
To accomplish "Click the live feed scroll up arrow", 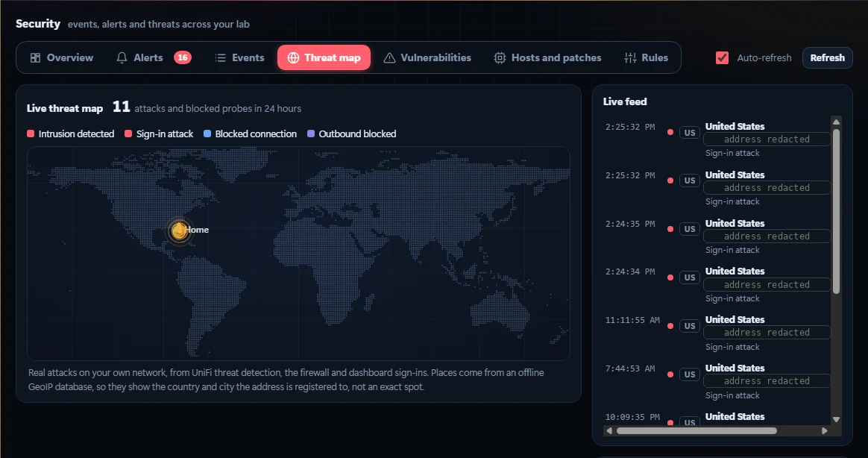I will (x=836, y=122).
